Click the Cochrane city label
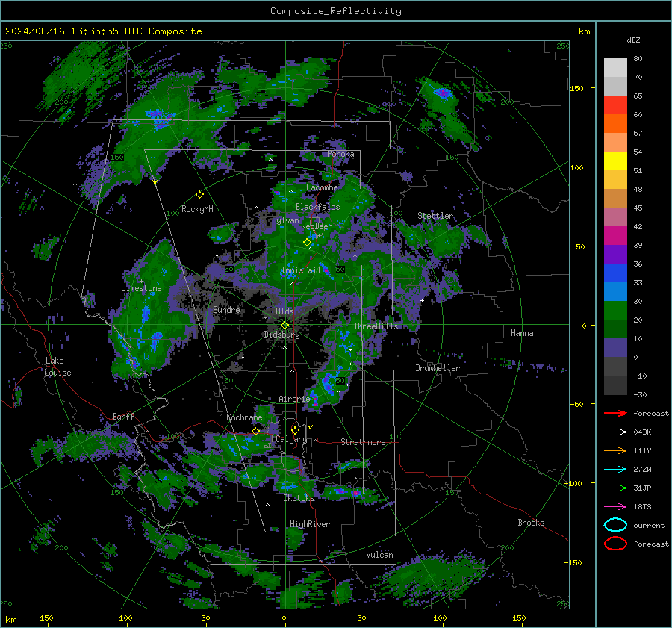 244,417
